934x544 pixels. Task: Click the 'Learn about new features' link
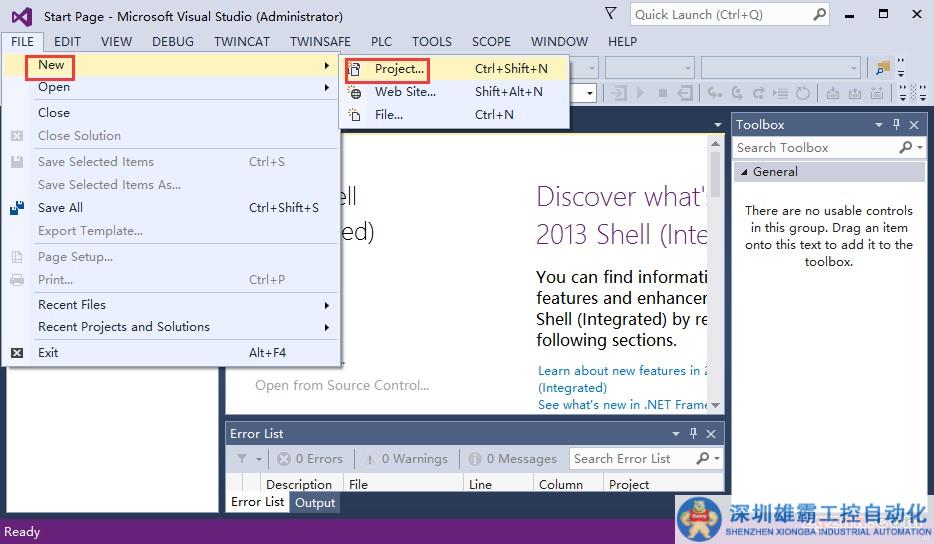(x=619, y=371)
